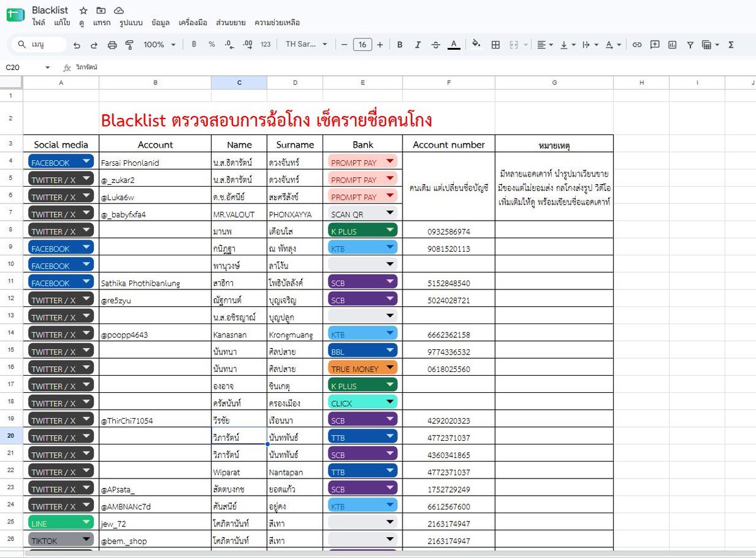Insert a link
Screen dimensions: 756x558
click(x=637, y=45)
